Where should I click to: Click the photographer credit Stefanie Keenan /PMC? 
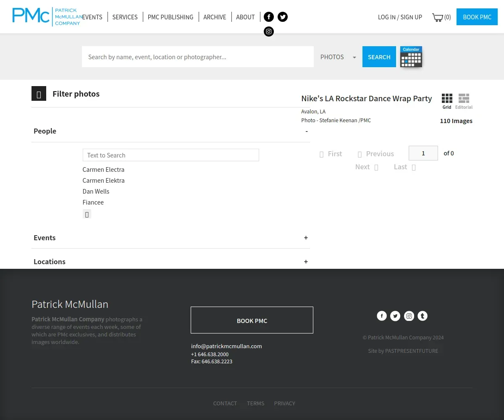tap(345, 120)
